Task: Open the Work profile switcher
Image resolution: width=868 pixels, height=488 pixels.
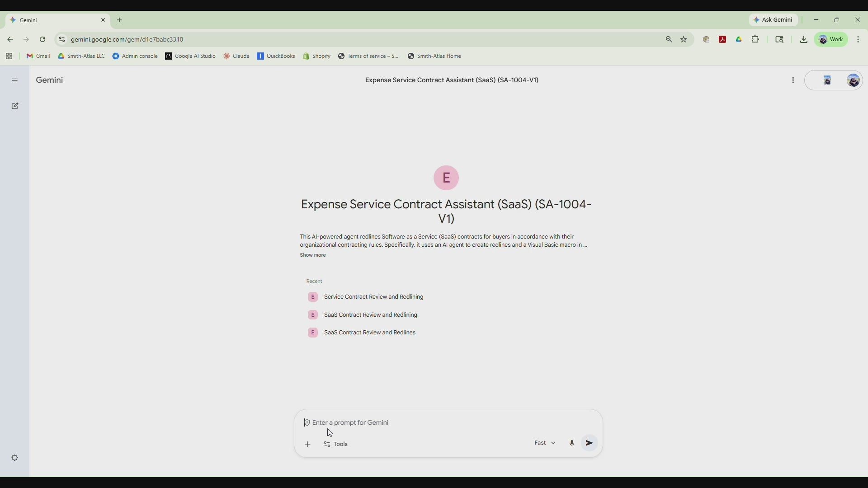Action: click(x=831, y=40)
